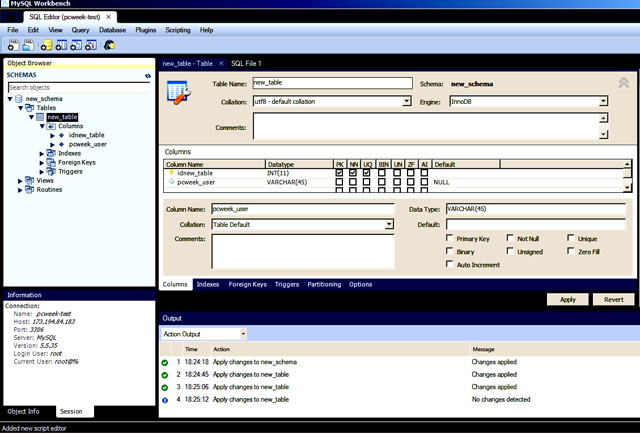
Task: Click the reconnect to DBMS toolbar icon
Action: click(109, 45)
